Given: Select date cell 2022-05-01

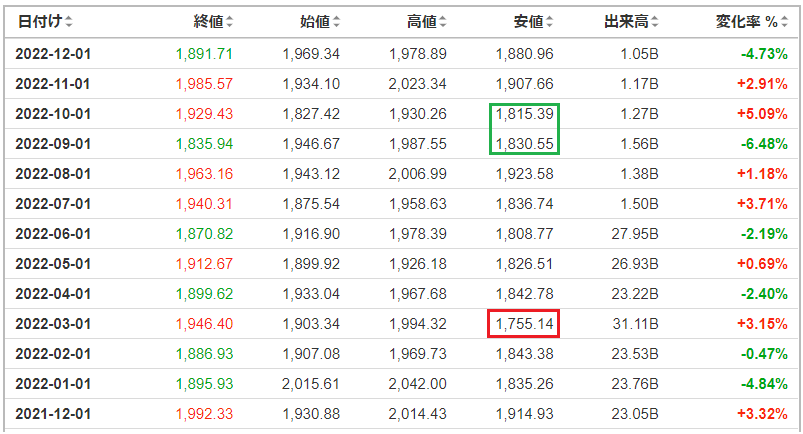Looking at the screenshot, I should point(53,264).
